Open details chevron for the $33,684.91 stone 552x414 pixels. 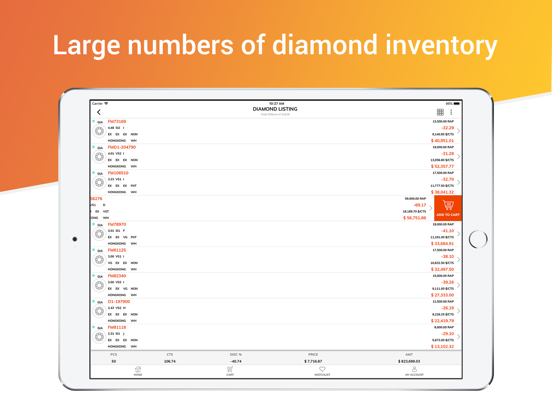pyautogui.click(x=458, y=234)
